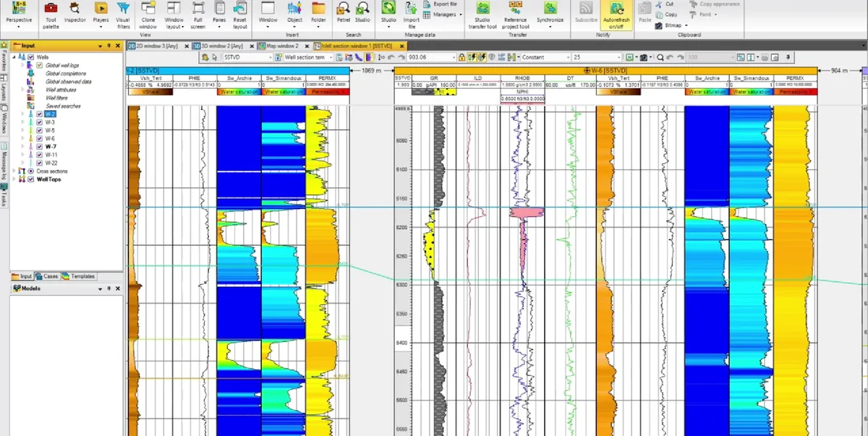
Task: Select Global completions item
Action: [x=67, y=73]
